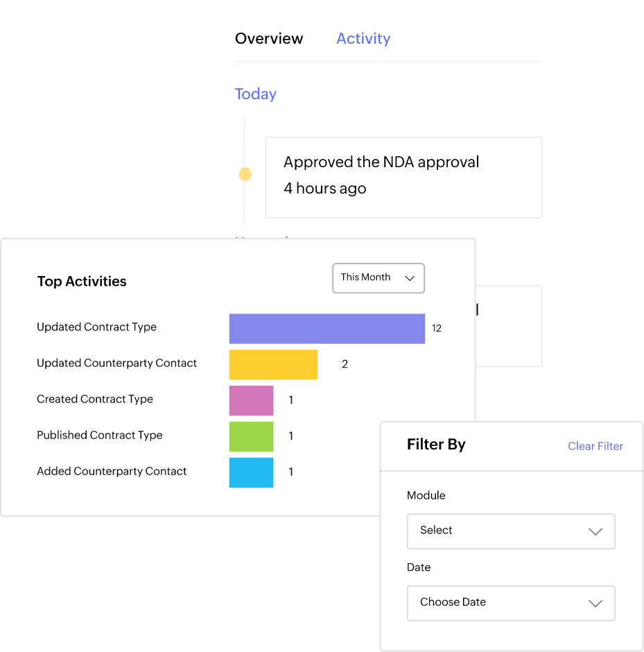This screenshot has height=652, width=644.
Task: Click the Clear Filter link
Action: click(595, 446)
